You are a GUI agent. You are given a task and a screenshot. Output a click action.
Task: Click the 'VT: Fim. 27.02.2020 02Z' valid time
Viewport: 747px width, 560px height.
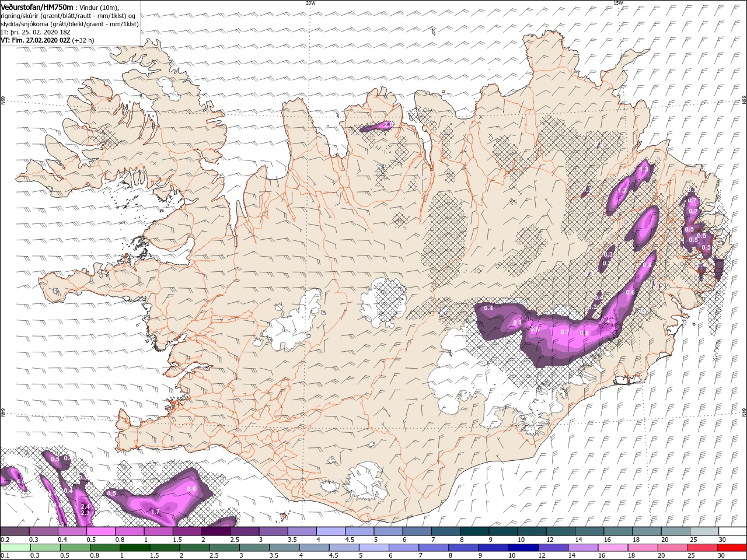pos(36,40)
